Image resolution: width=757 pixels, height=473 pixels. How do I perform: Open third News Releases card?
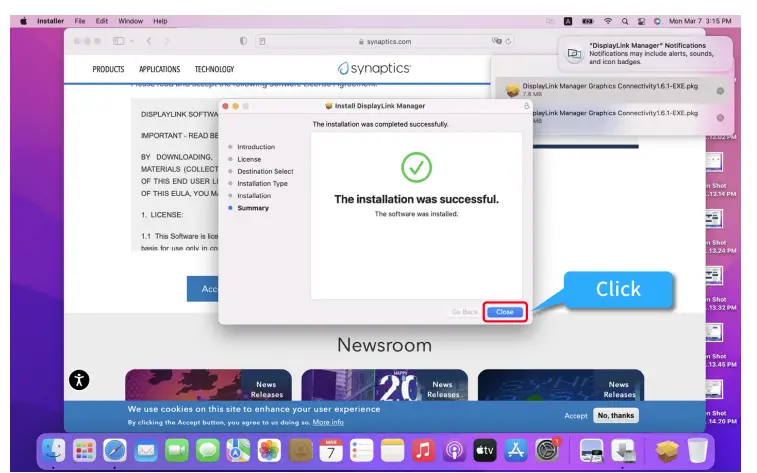point(561,385)
